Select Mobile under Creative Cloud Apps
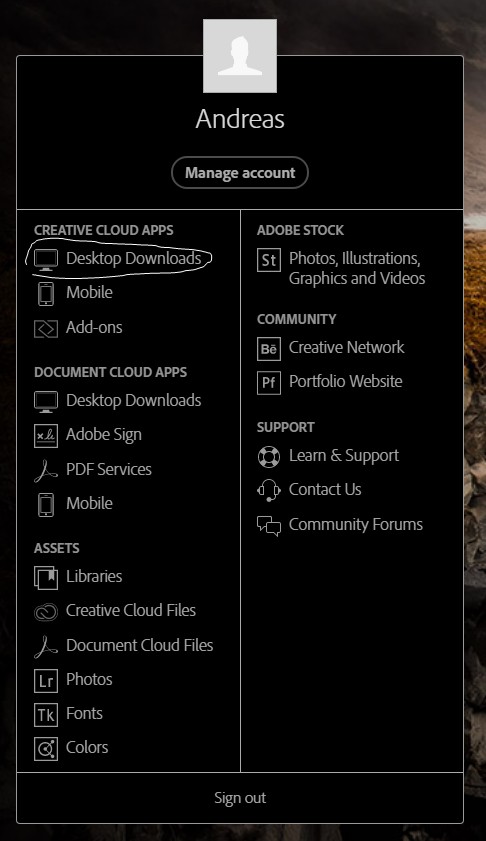This screenshot has height=841, width=486. [x=73, y=293]
